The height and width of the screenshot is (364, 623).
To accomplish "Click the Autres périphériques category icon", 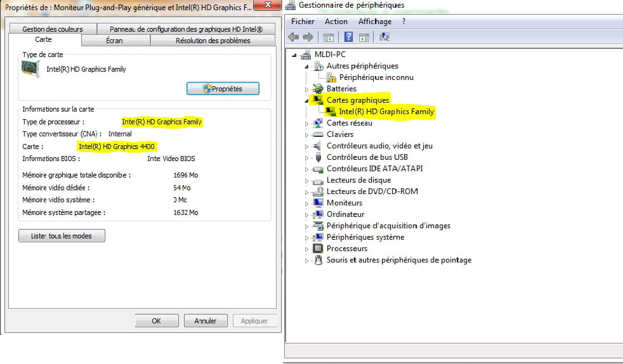I will point(318,66).
